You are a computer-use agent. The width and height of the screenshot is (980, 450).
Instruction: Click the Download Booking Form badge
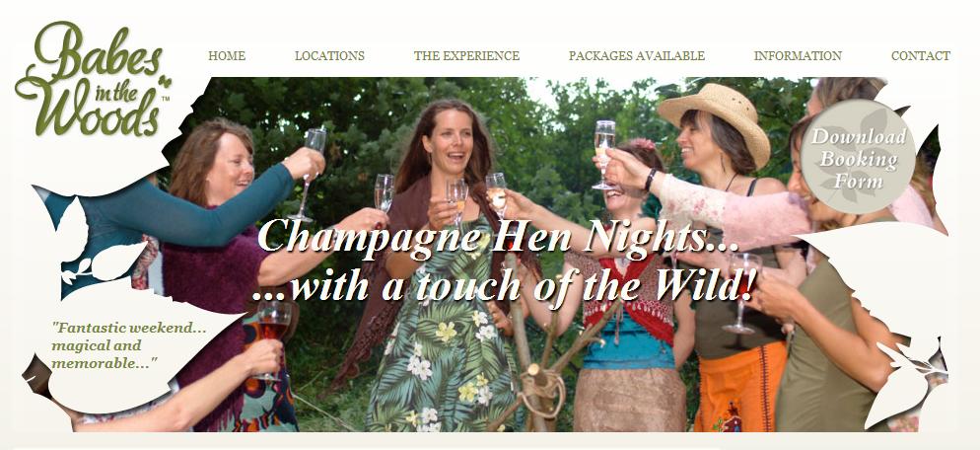[858, 157]
